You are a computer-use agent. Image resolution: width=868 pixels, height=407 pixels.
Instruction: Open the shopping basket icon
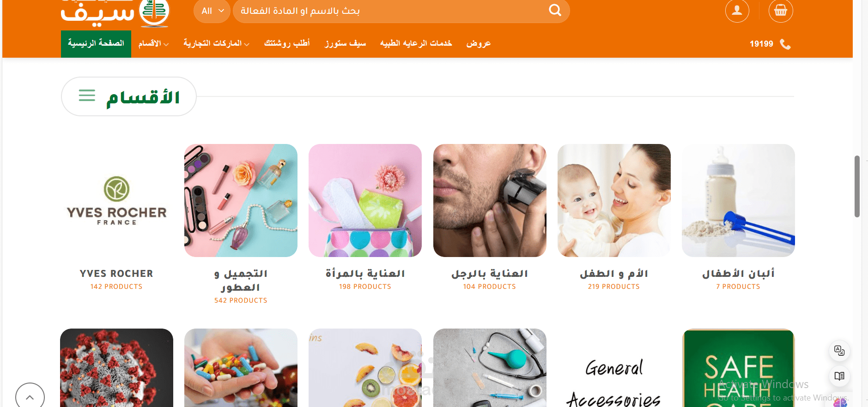(781, 10)
